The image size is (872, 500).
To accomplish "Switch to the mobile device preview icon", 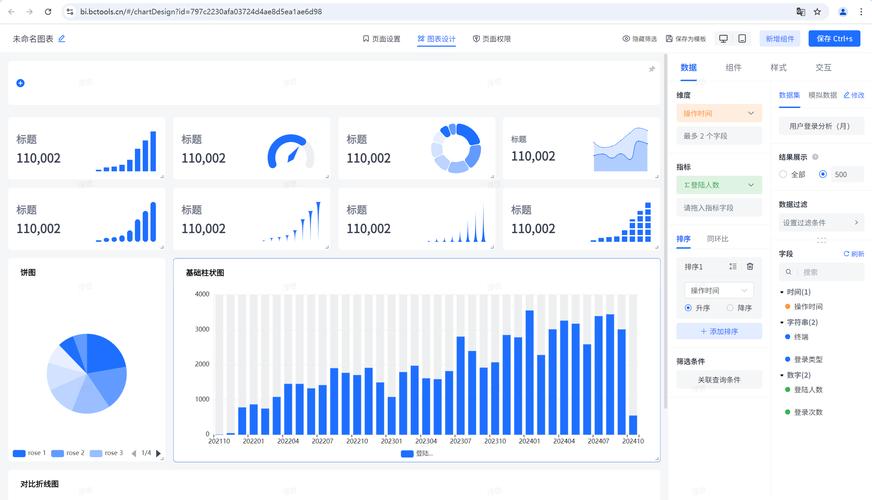I will tap(742, 38).
